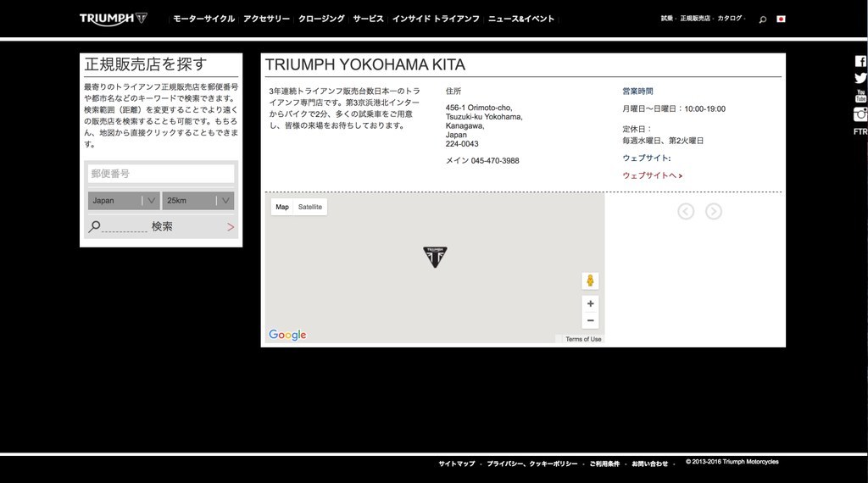
Task: Switch map to Map view
Action: 282,207
